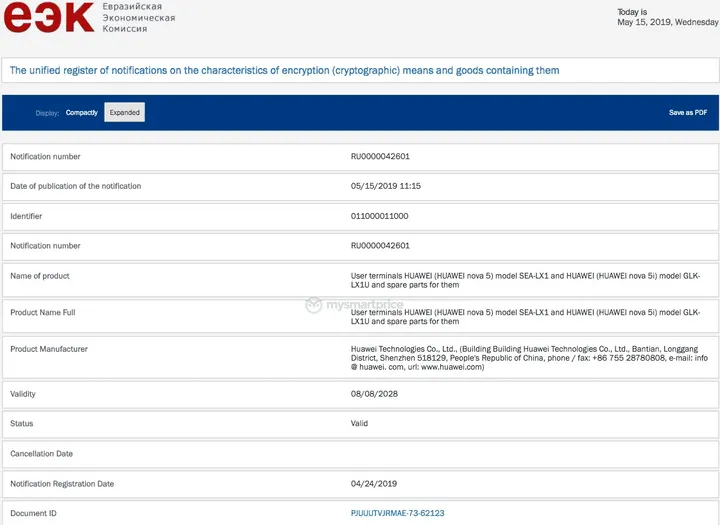Select notification number RU0000042601 in first row
720x525 pixels.
click(380, 157)
